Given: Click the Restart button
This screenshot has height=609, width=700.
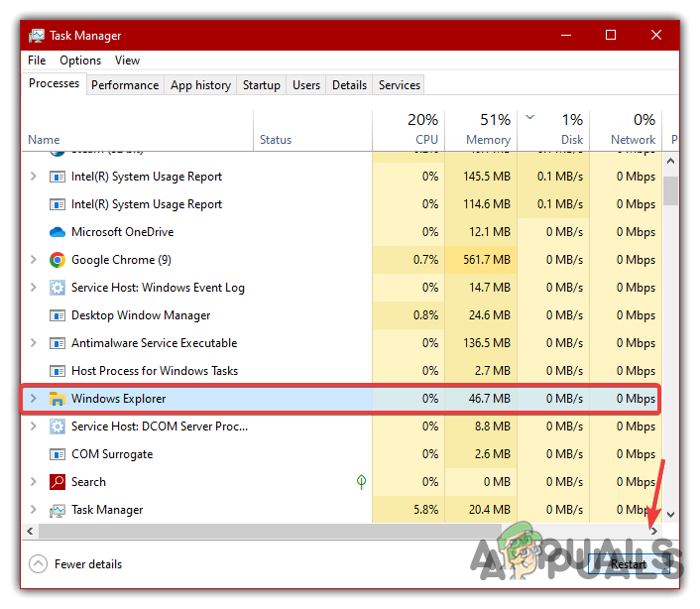Looking at the screenshot, I should click(x=629, y=564).
